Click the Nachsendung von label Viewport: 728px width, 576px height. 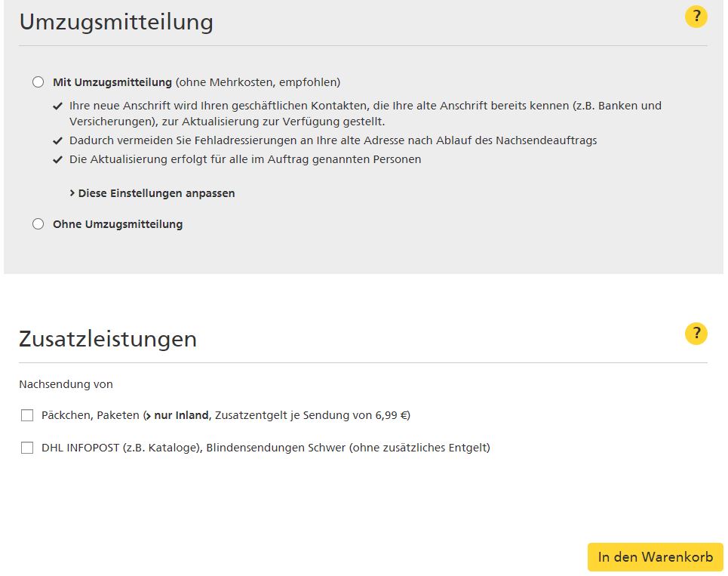click(65, 384)
